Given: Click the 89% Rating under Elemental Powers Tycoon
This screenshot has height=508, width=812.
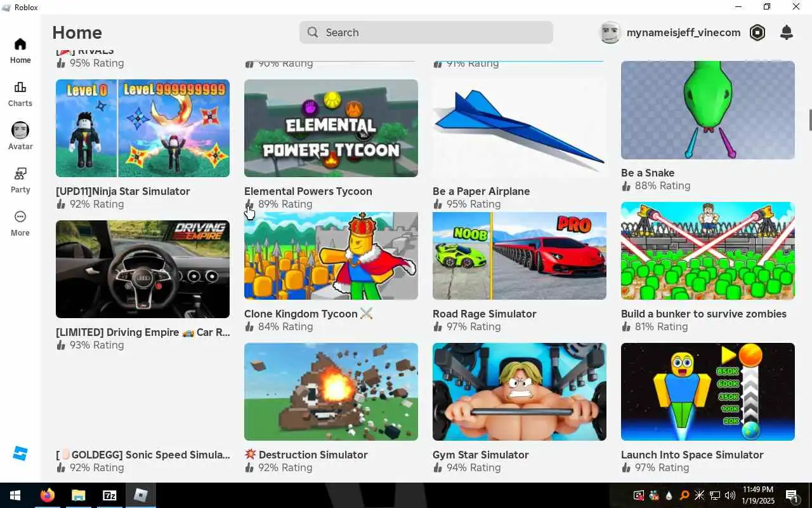Looking at the screenshot, I should [x=285, y=204].
